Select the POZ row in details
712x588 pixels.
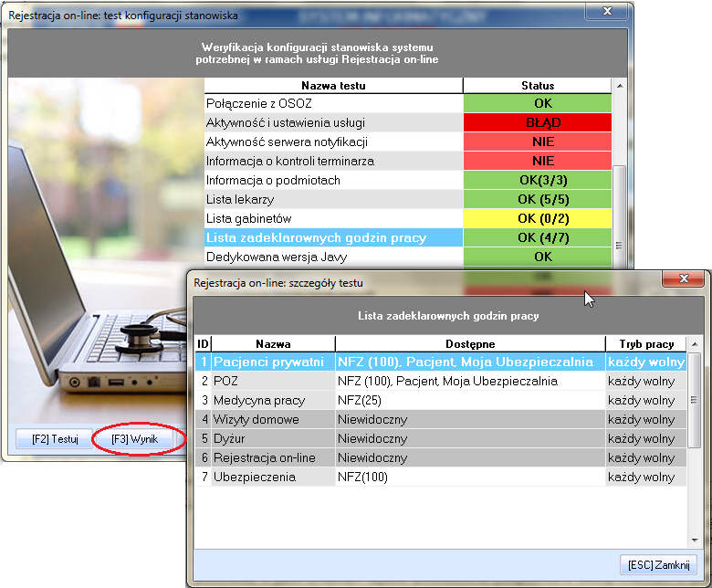click(441, 381)
